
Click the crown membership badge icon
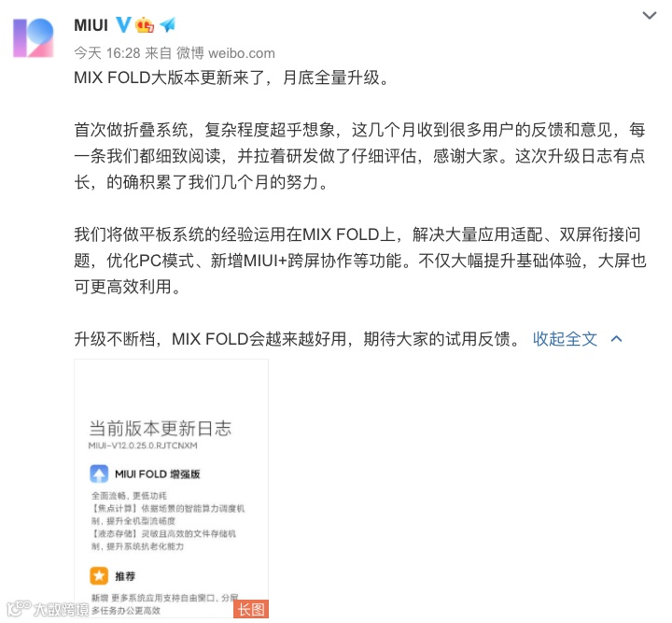[145, 25]
